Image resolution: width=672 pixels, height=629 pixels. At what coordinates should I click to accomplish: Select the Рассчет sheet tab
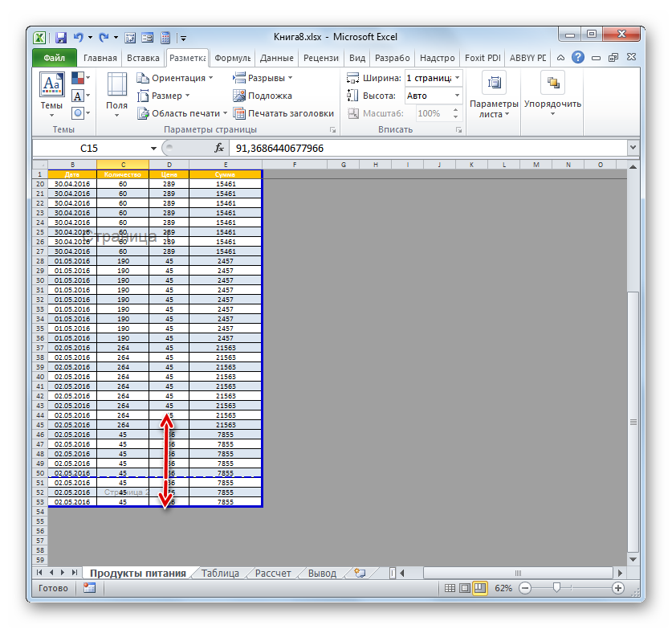point(273,574)
